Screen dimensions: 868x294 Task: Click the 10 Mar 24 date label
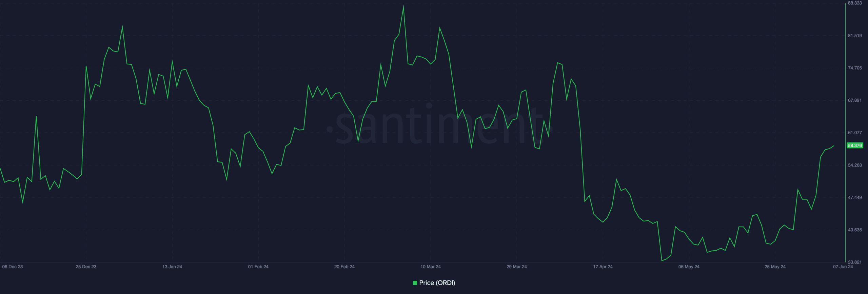tap(431, 267)
